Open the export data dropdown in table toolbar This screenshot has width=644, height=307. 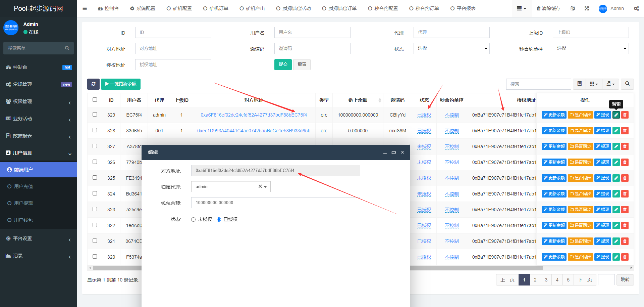(611, 84)
